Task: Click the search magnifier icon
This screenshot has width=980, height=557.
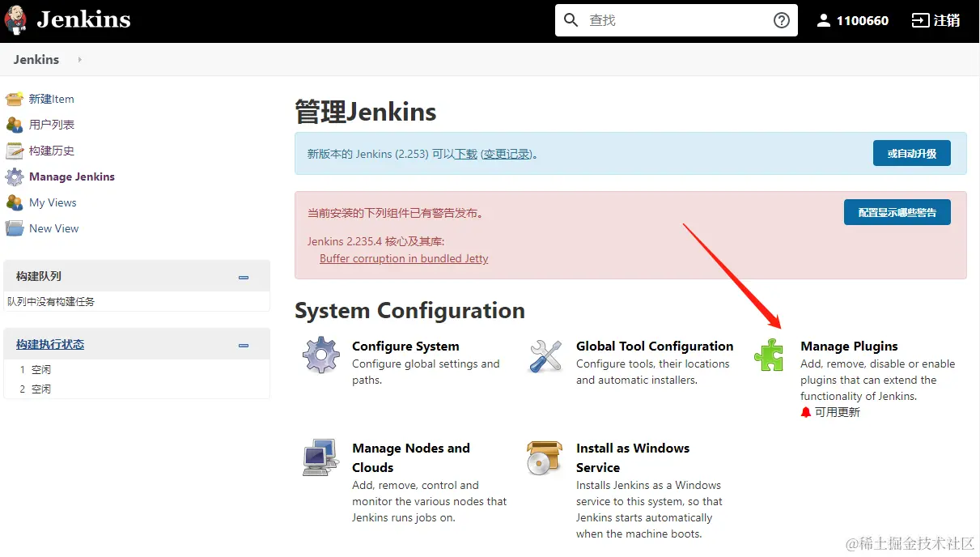Action: [571, 20]
